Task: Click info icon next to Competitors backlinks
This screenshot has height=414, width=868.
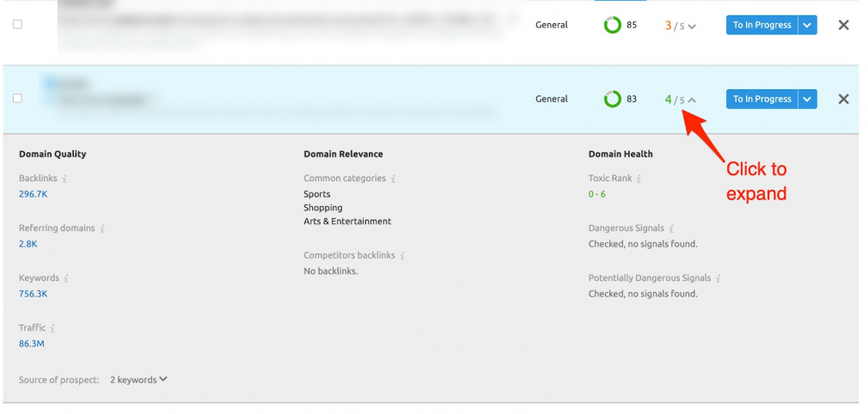Action: click(402, 256)
